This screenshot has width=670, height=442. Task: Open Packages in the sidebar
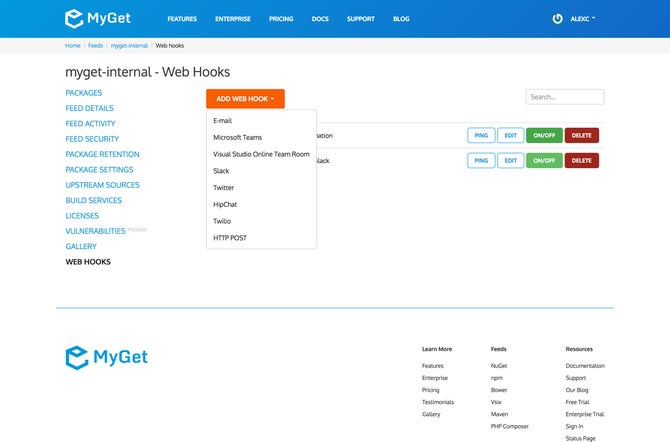point(84,93)
